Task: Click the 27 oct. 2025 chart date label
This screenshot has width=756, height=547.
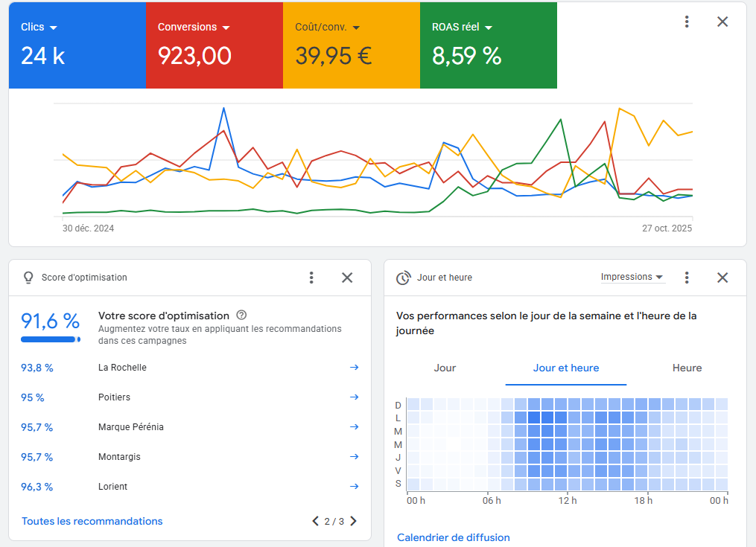Action: 667,228
